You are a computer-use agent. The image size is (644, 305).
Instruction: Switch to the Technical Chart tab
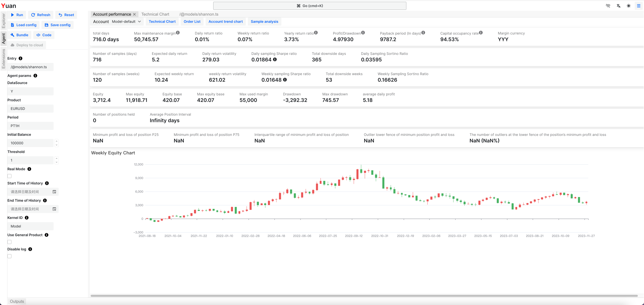[x=155, y=14]
